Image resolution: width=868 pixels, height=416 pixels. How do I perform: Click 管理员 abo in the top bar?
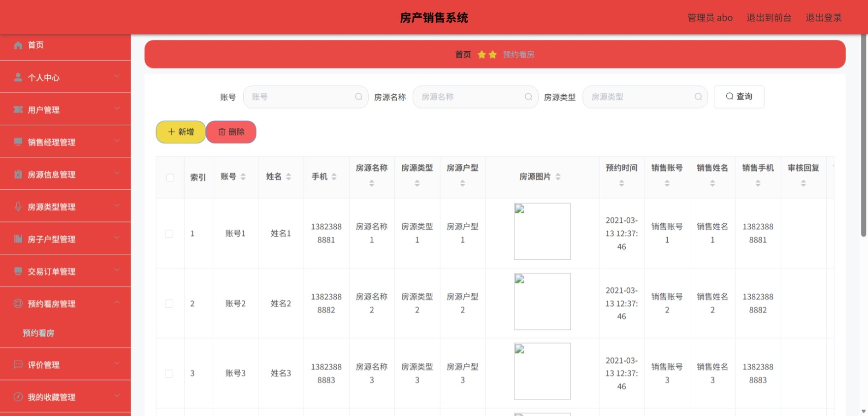(710, 18)
